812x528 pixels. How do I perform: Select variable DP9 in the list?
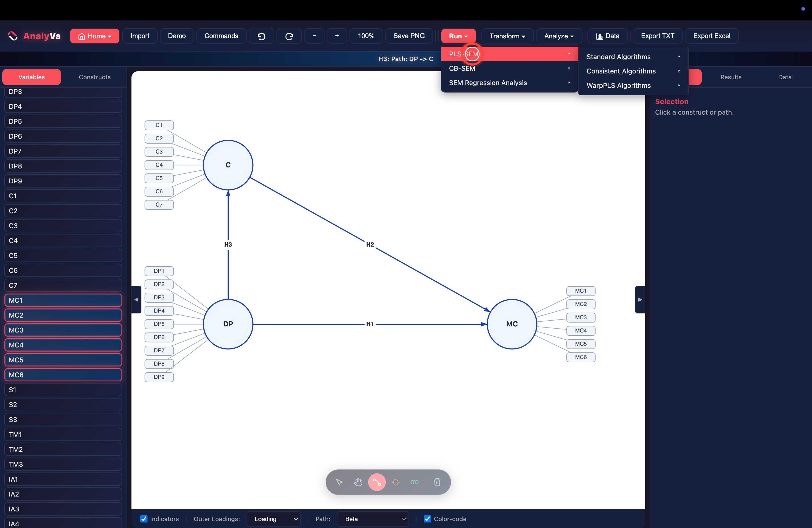click(63, 181)
